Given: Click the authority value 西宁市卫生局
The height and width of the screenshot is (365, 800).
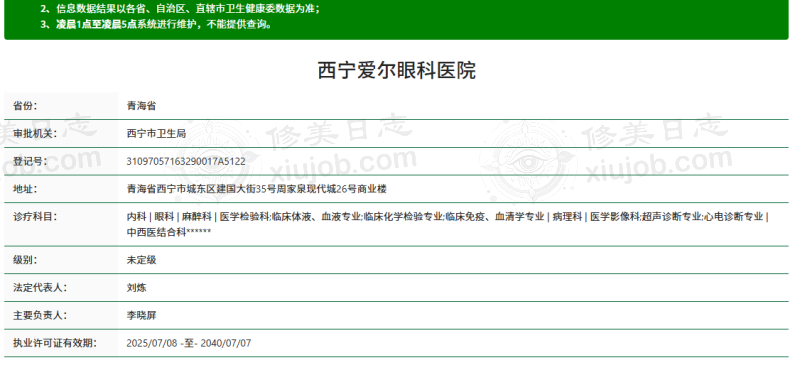Looking at the screenshot, I should [156, 134].
